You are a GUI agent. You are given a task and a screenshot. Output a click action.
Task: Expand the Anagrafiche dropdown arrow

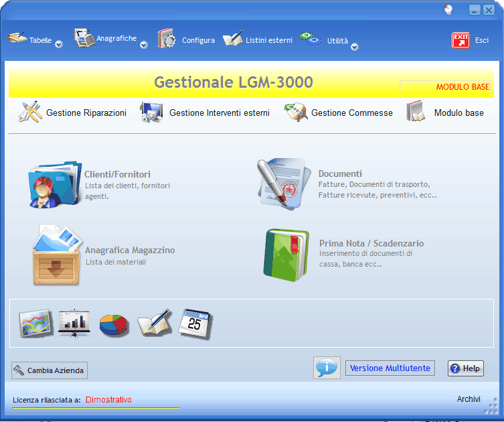tap(144, 45)
